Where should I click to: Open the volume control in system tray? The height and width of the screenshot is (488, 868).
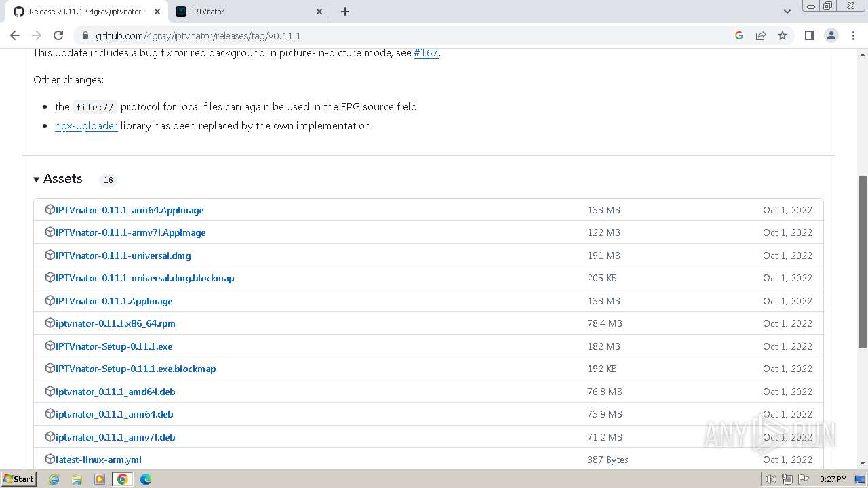[770, 479]
